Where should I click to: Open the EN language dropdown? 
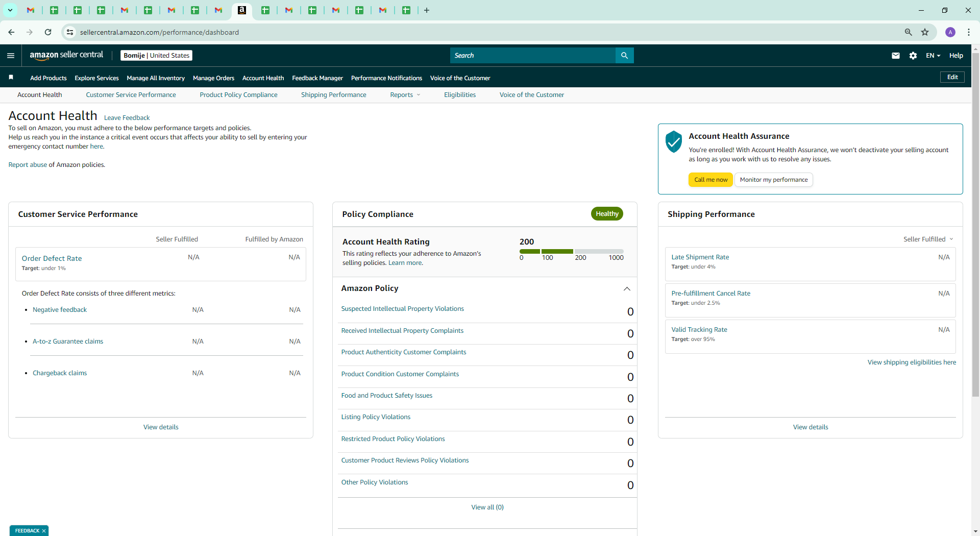coord(933,56)
